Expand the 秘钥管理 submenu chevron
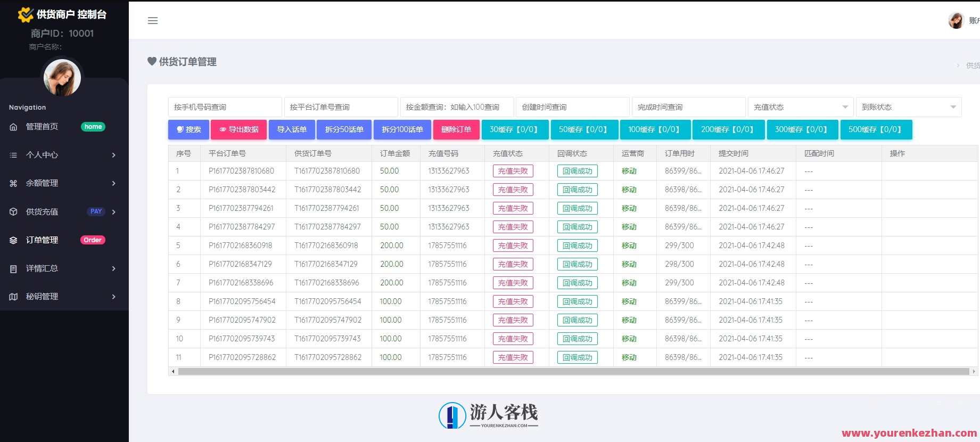Image resolution: width=980 pixels, height=442 pixels. tap(113, 297)
